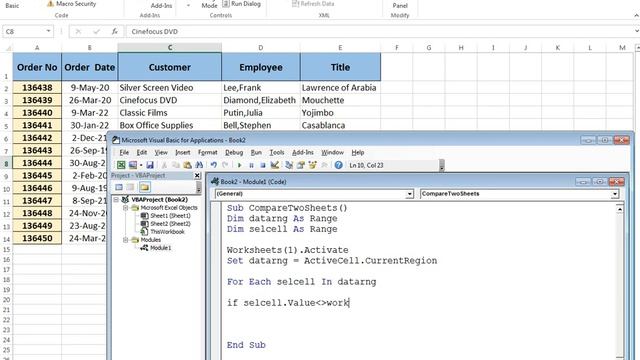Select ThisWorkbook in project tree

click(x=167, y=232)
